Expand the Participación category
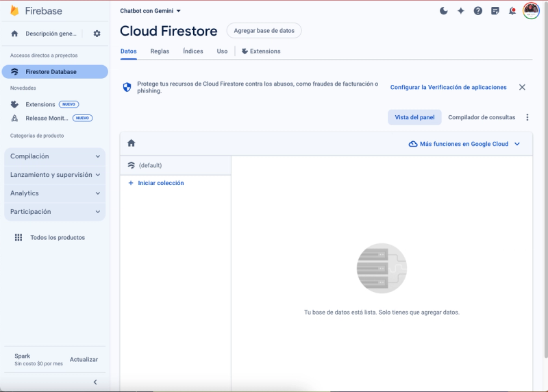548x392 pixels. [55, 212]
